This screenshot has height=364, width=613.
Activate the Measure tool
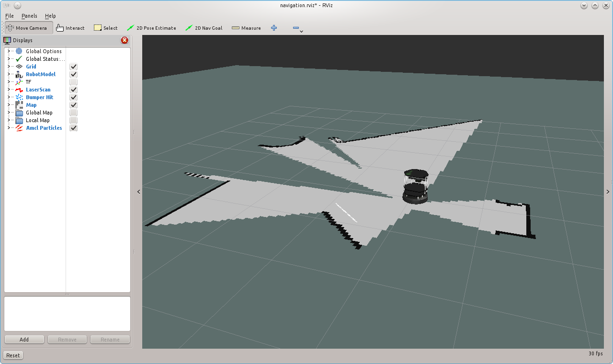tap(246, 28)
